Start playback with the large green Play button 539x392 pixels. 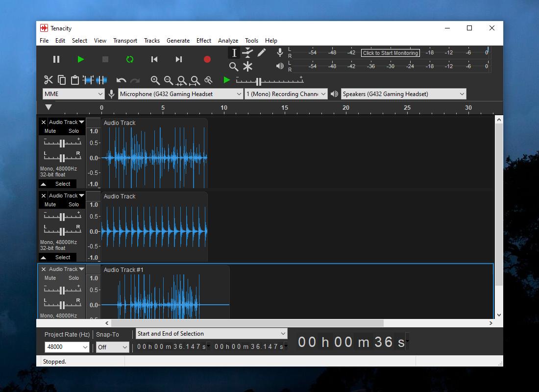click(x=81, y=59)
